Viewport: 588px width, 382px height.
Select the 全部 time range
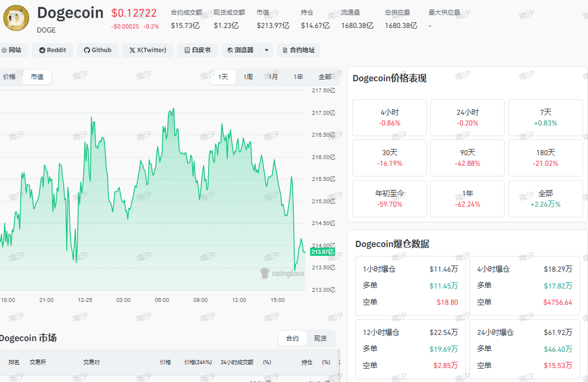[x=324, y=77]
